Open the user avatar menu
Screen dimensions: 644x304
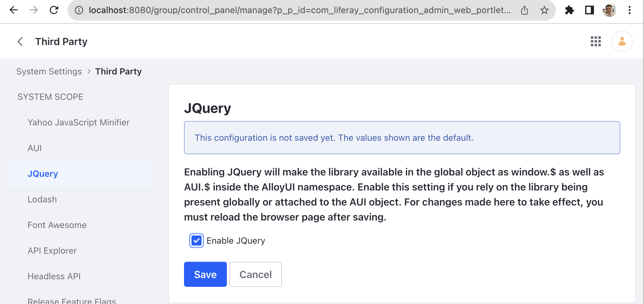[622, 41]
